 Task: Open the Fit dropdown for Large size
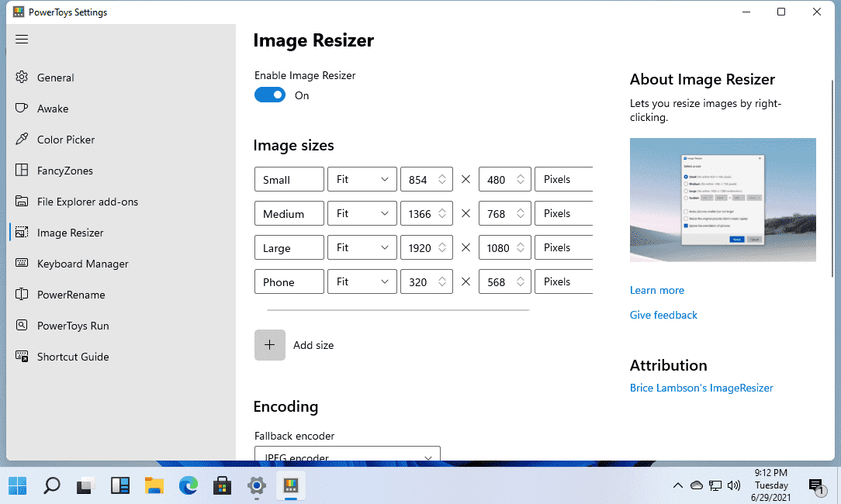pyautogui.click(x=362, y=247)
